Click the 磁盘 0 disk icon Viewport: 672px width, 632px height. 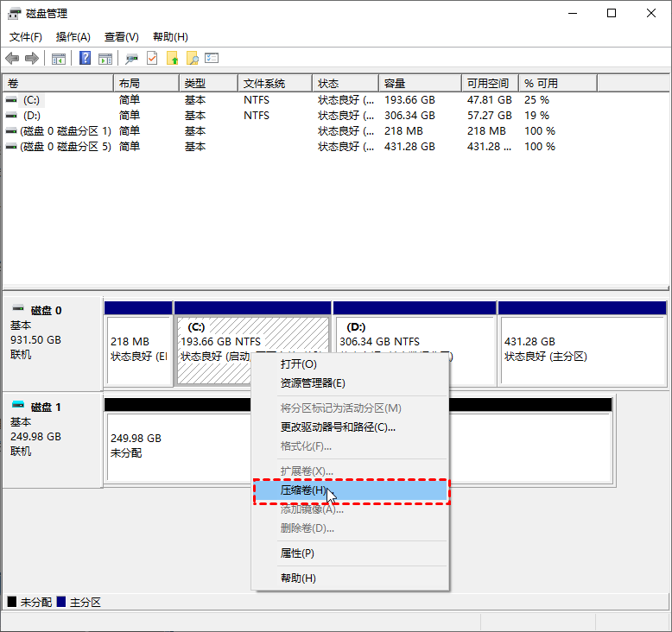[x=18, y=307]
